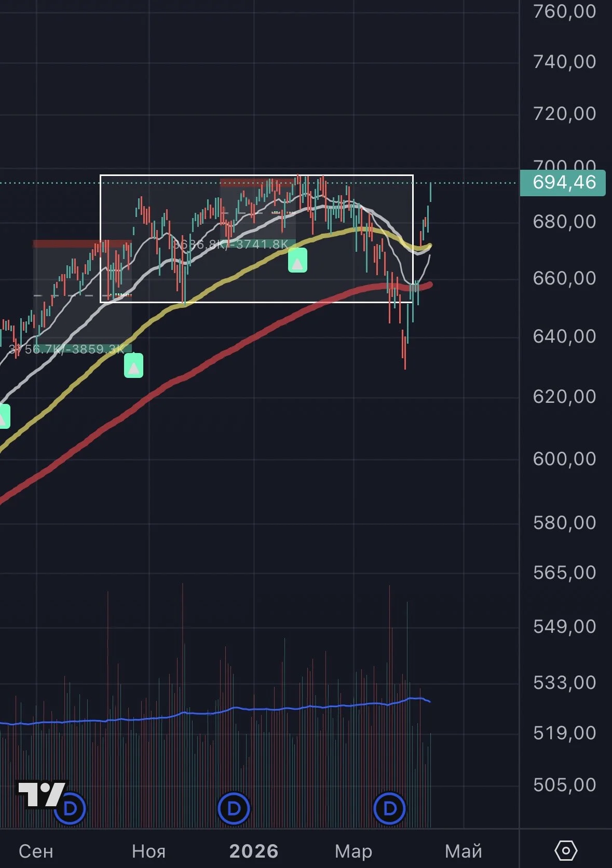
Task: Click the 3686.8K/-3741.8K position label
Action: click(230, 244)
